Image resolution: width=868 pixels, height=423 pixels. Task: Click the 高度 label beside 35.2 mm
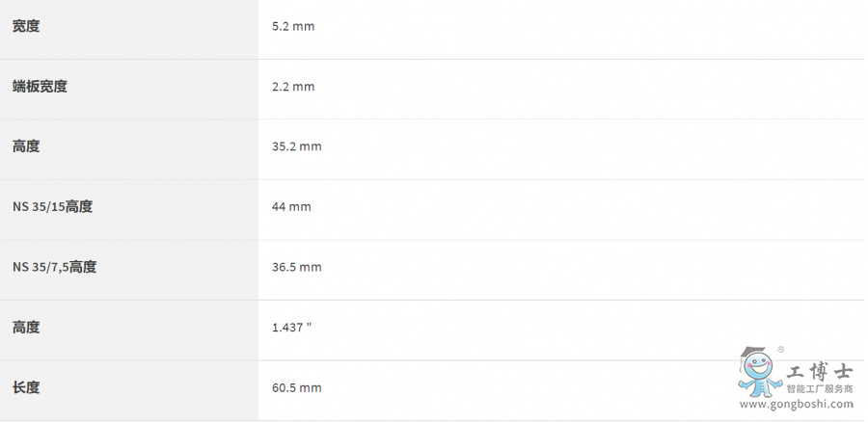(x=26, y=146)
